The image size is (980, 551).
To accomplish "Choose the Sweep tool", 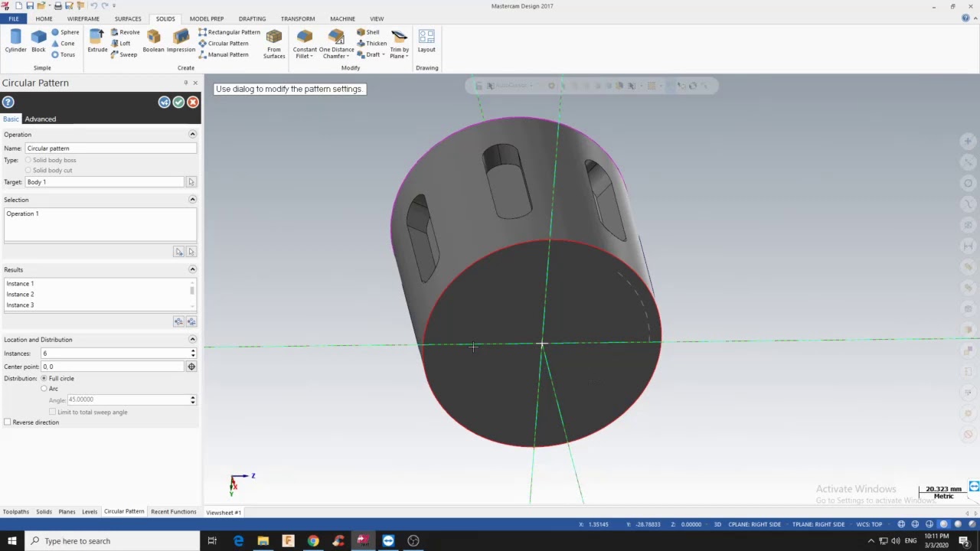I will coord(124,54).
